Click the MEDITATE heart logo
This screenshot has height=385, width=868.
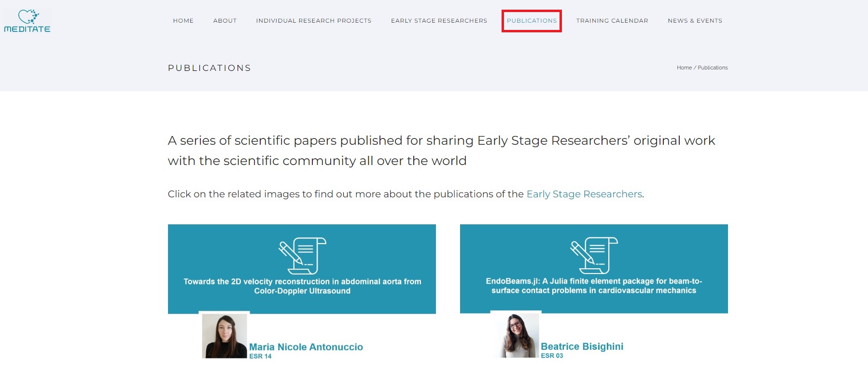coord(28,21)
